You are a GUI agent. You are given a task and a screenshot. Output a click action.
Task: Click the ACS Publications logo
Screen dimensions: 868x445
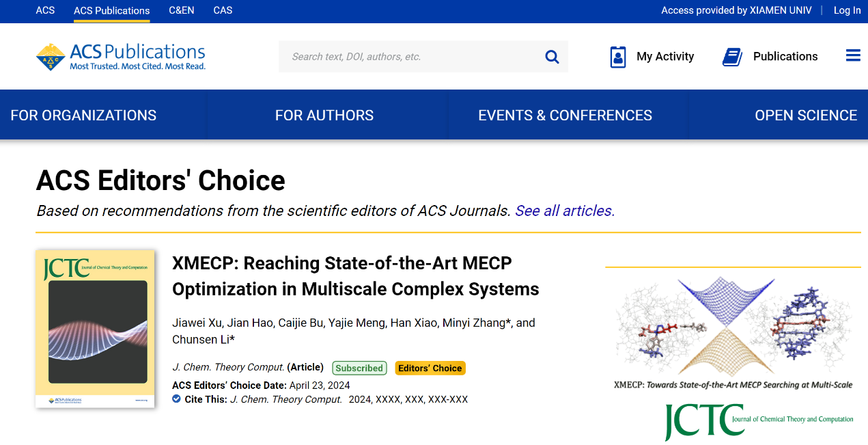pos(121,57)
